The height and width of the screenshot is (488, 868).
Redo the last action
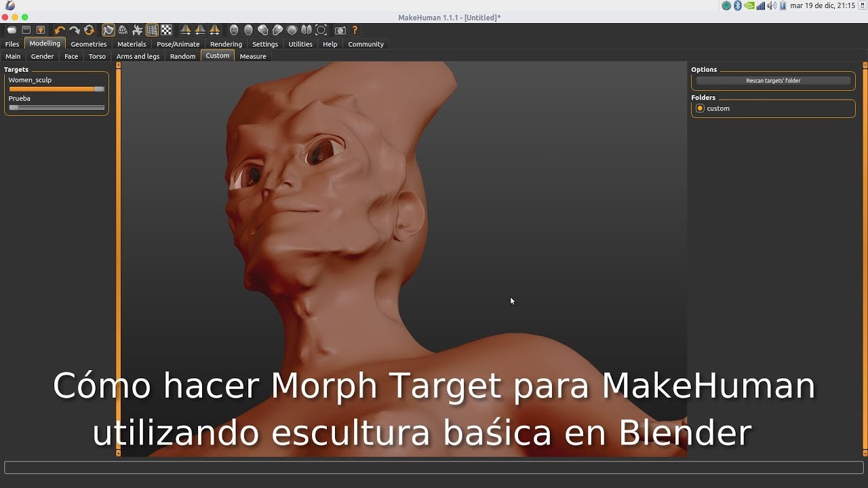pos(75,30)
